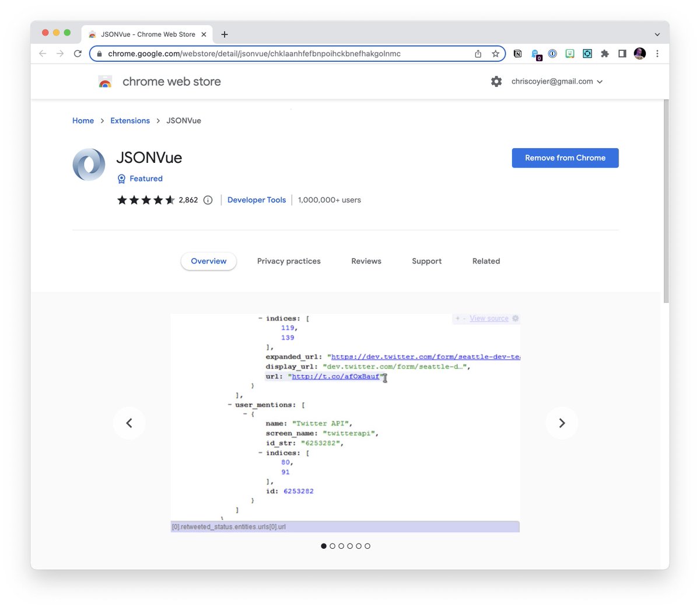The image size is (700, 610).
Task: Open the tab search chevron in title bar
Action: coord(657,34)
